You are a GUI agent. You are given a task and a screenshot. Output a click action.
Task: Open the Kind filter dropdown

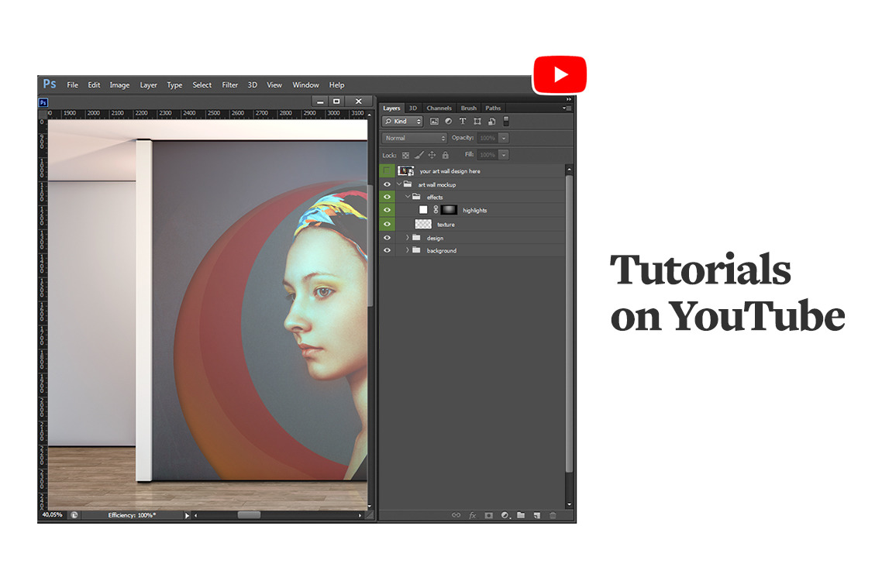[x=402, y=122]
